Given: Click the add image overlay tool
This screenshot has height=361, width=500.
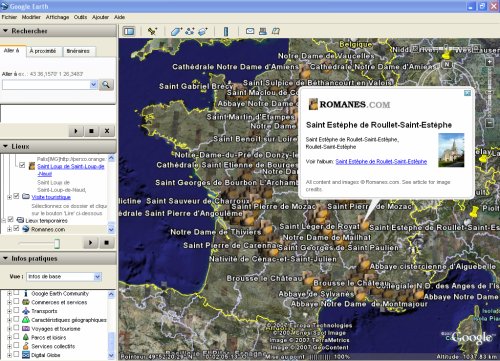Looking at the screenshot, I should (x=203, y=31).
